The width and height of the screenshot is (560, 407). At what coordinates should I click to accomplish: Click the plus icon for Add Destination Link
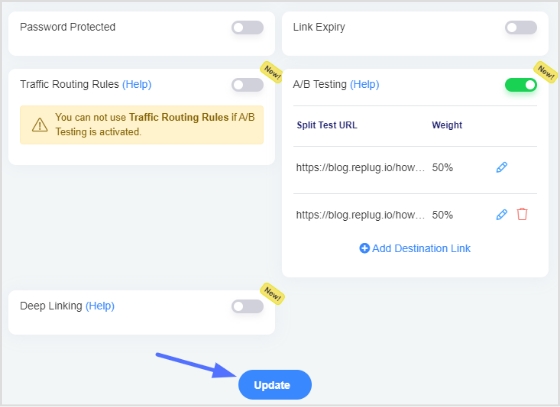(364, 248)
